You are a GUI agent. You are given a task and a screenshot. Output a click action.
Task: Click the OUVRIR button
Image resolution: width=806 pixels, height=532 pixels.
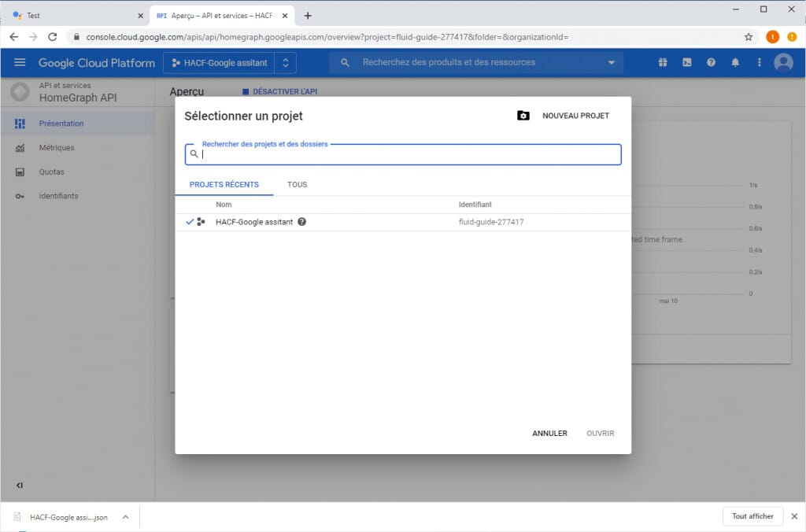coord(601,434)
